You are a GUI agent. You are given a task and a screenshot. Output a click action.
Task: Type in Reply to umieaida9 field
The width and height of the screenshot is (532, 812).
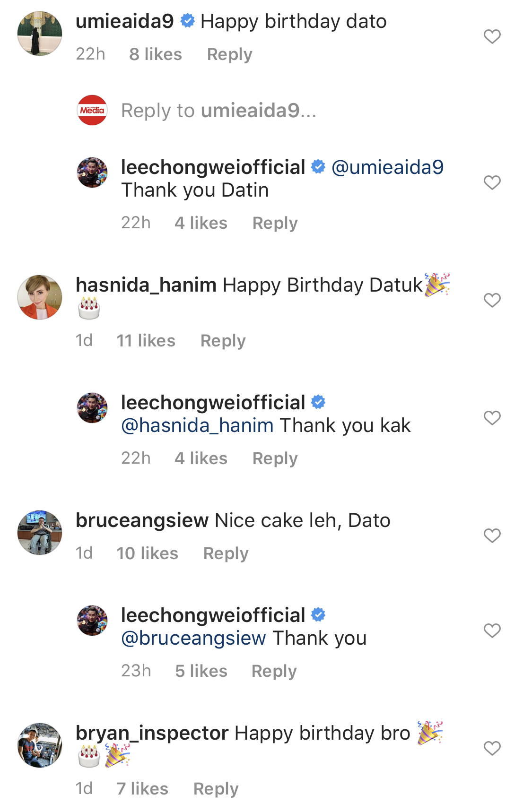(218, 111)
